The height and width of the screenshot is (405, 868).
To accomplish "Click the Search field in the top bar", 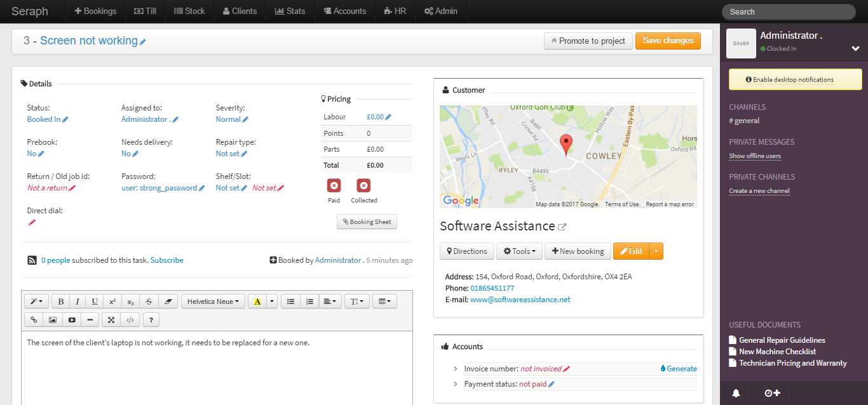I will pyautogui.click(x=788, y=12).
